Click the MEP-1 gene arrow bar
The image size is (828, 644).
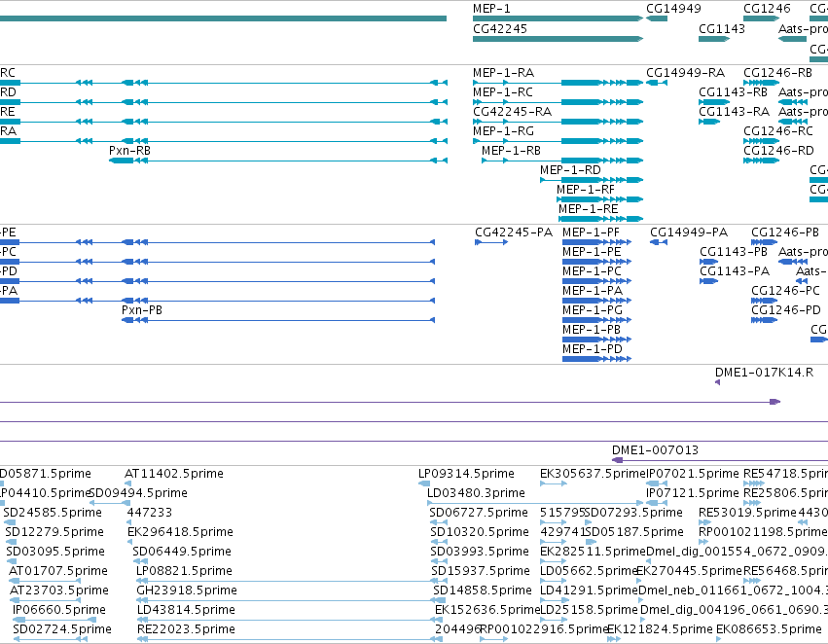558,19
